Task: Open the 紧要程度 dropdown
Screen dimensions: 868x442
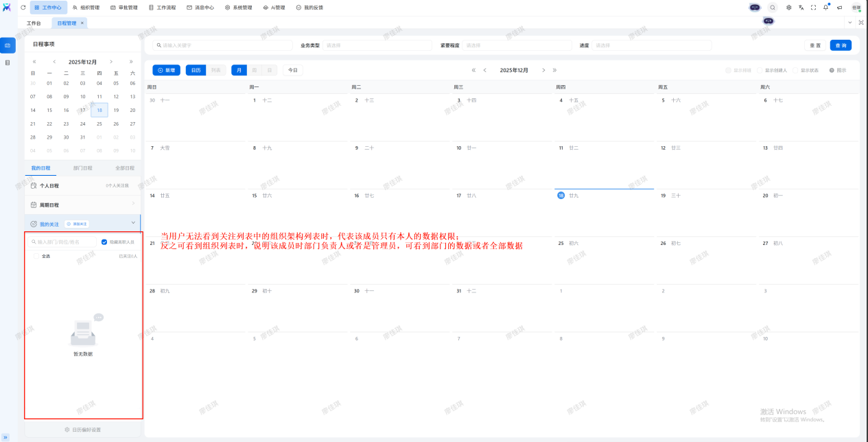Action: 516,45
